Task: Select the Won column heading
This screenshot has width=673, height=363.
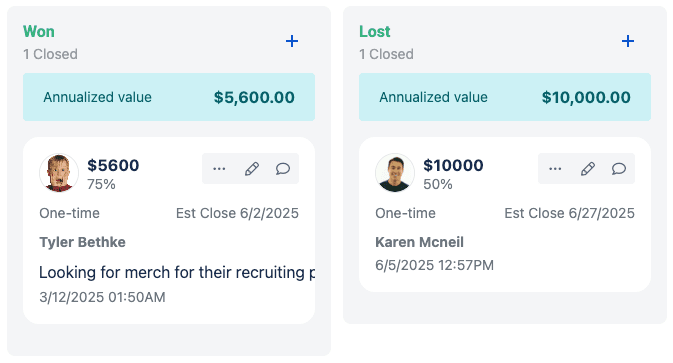Action: click(39, 31)
